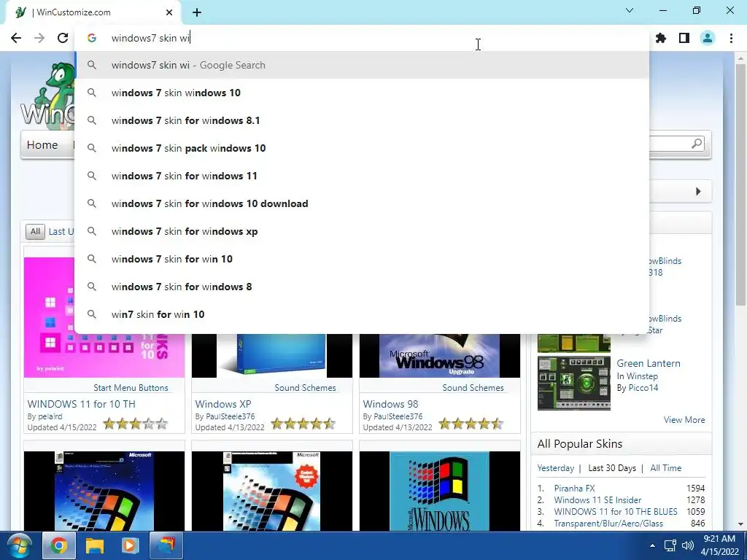The image size is (747, 560).
Task: Click Sound Schemes under Windows XP card
Action: coord(306,388)
